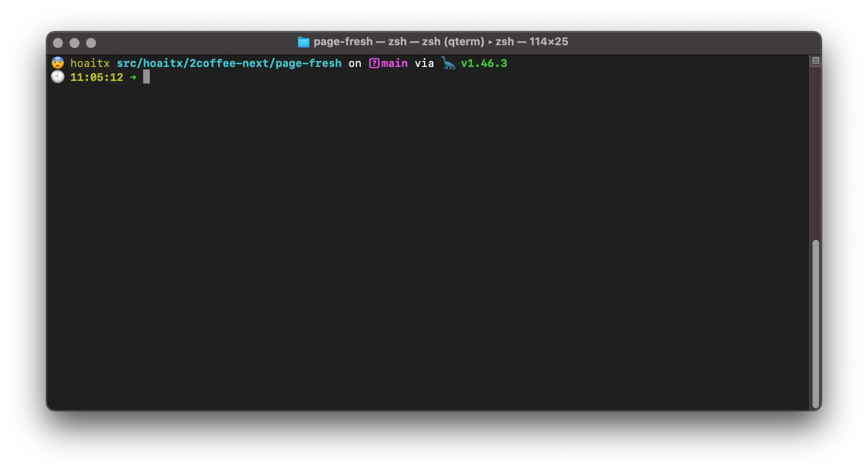
Task: Click the green prompt arrow symbol
Action: pos(133,77)
